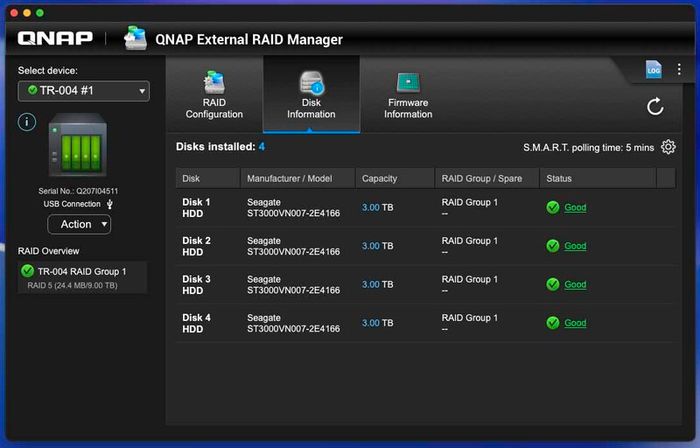The image size is (700, 448).
Task: Click the USB connection symbol icon
Action: pos(110,204)
